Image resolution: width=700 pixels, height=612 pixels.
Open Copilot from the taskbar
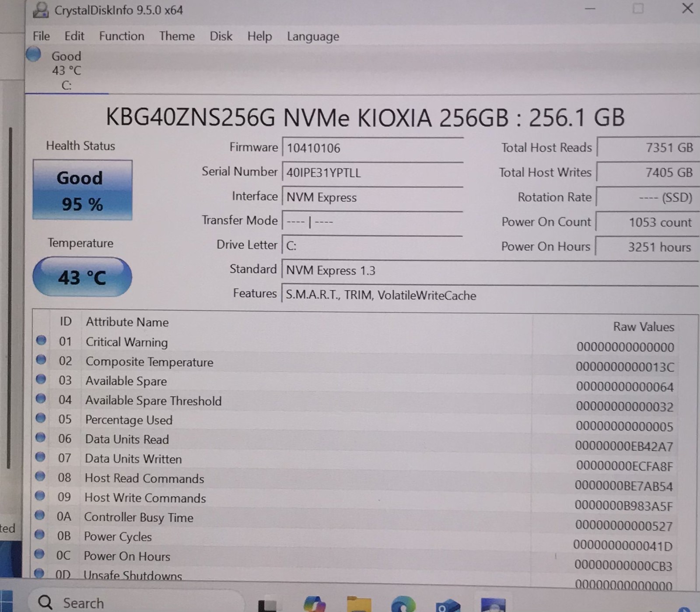pyautogui.click(x=315, y=604)
